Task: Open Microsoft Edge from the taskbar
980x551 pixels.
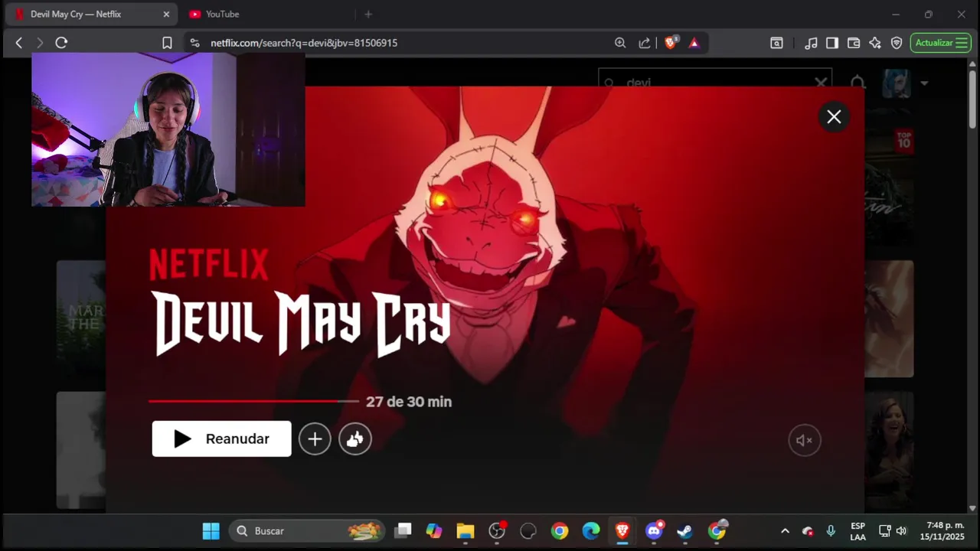Action: tap(591, 530)
